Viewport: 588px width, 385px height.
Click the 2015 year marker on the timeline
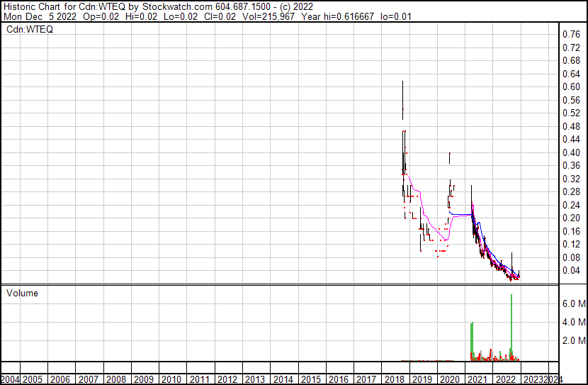point(310,379)
